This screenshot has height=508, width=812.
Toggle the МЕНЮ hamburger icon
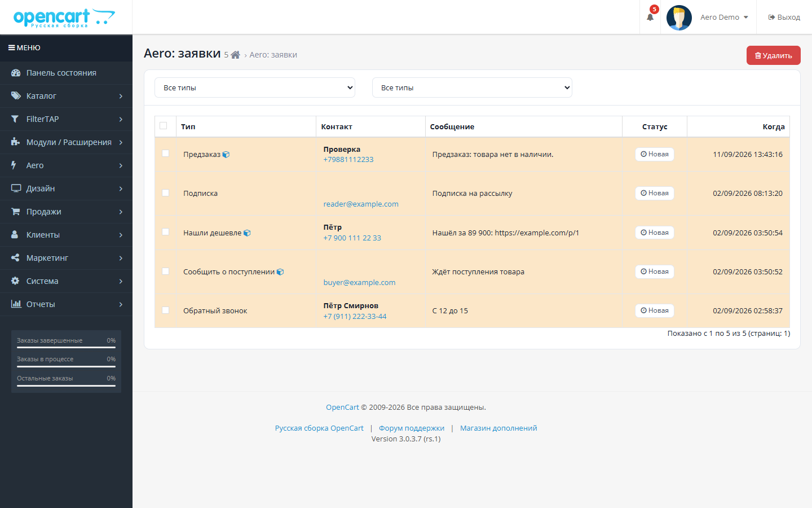coord(11,48)
